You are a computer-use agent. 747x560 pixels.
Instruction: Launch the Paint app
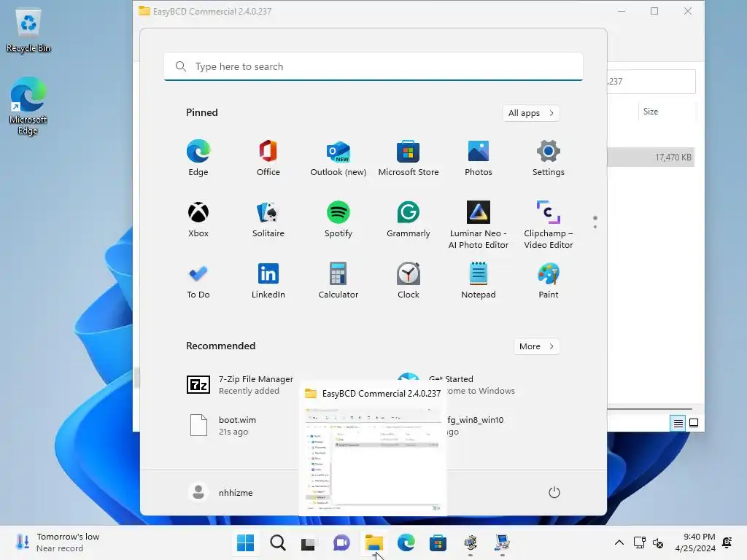549,281
